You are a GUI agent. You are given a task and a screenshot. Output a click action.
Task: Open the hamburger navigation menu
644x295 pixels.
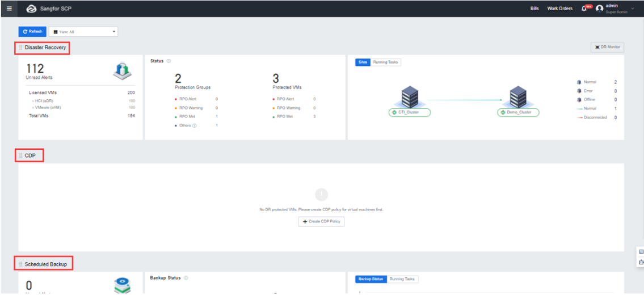tap(10, 8)
